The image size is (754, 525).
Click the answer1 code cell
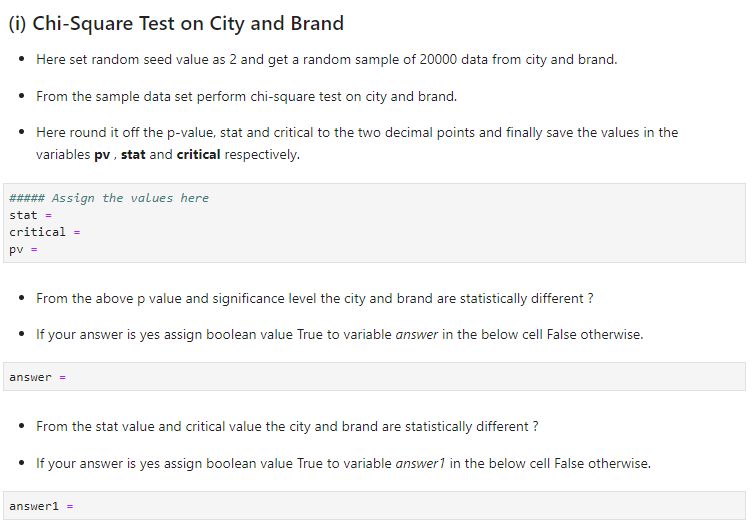click(374, 506)
